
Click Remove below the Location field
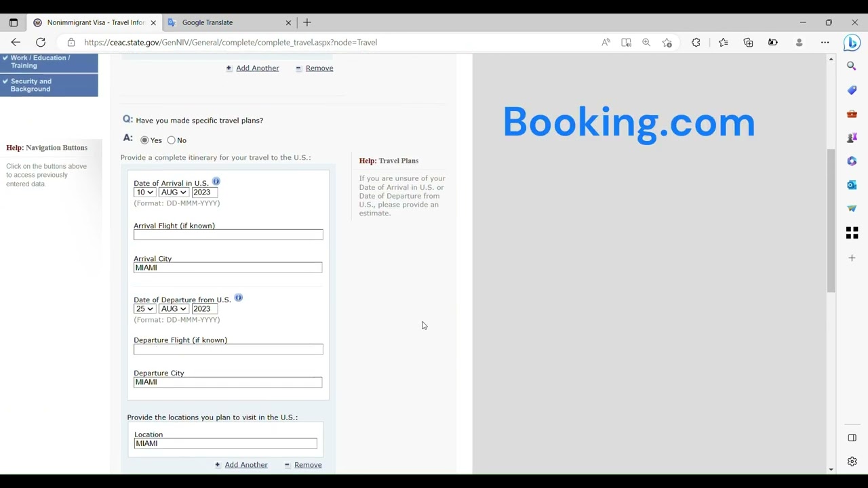[x=308, y=465]
